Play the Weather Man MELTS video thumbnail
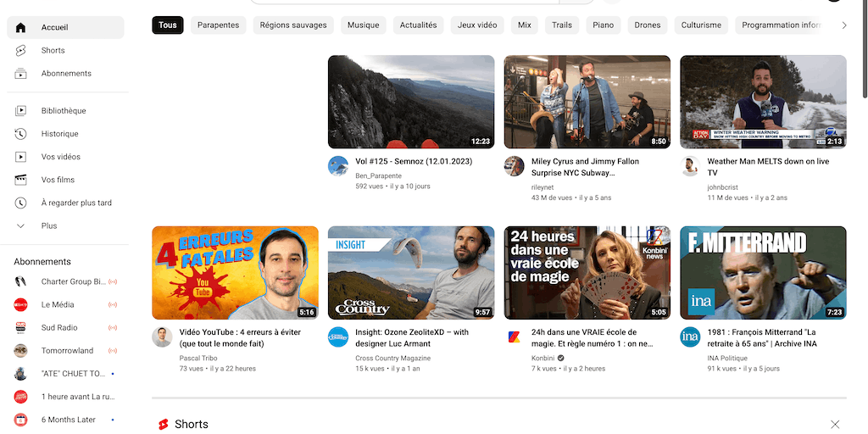Viewport: 868px width, 434px height. (x=762, y=102)
